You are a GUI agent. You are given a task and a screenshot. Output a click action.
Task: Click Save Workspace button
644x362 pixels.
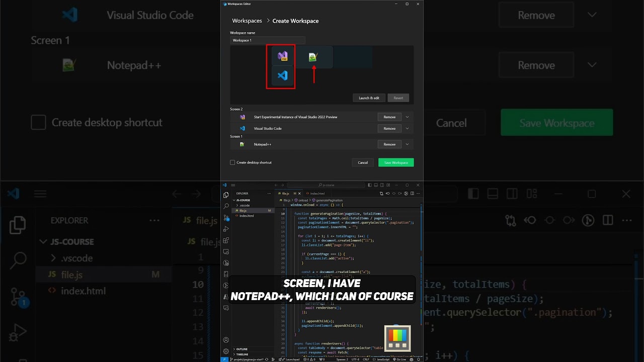point(396,162)
